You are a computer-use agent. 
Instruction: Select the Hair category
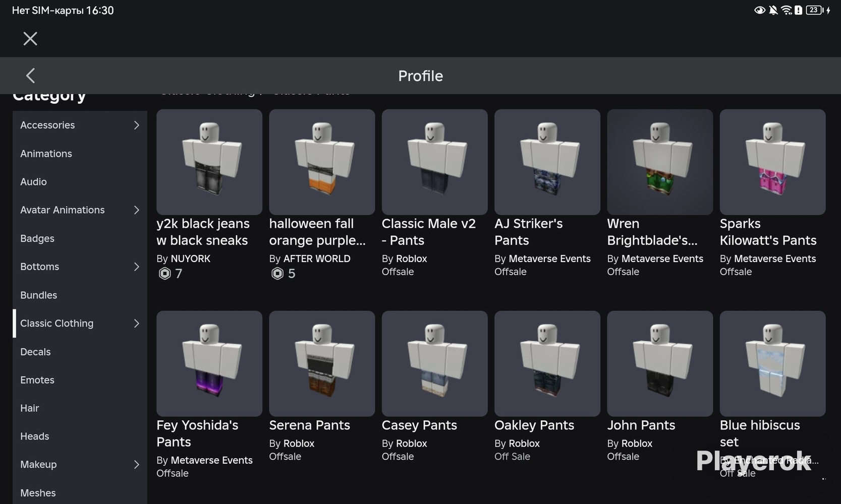(x=80, y=408)
